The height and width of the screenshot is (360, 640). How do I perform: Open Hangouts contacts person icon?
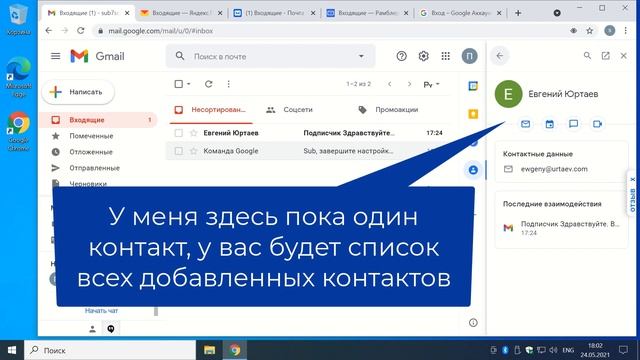tap(92, 329)
